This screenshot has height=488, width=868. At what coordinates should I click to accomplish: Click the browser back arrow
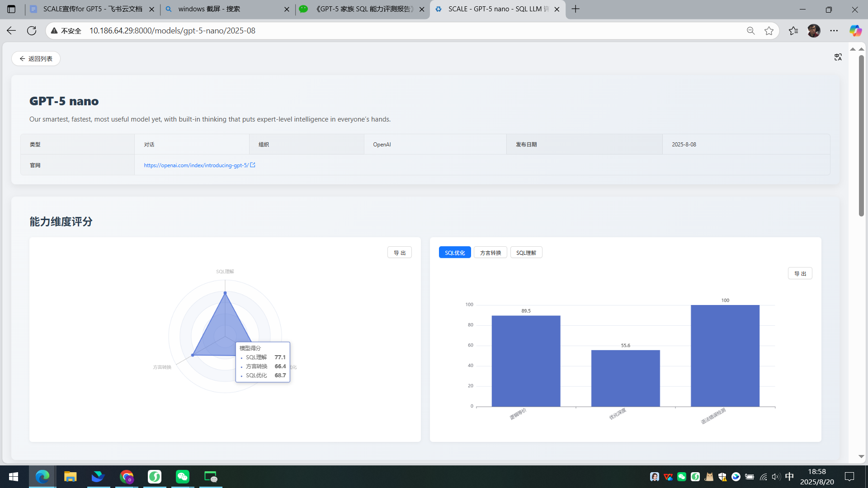pos(11,31)
